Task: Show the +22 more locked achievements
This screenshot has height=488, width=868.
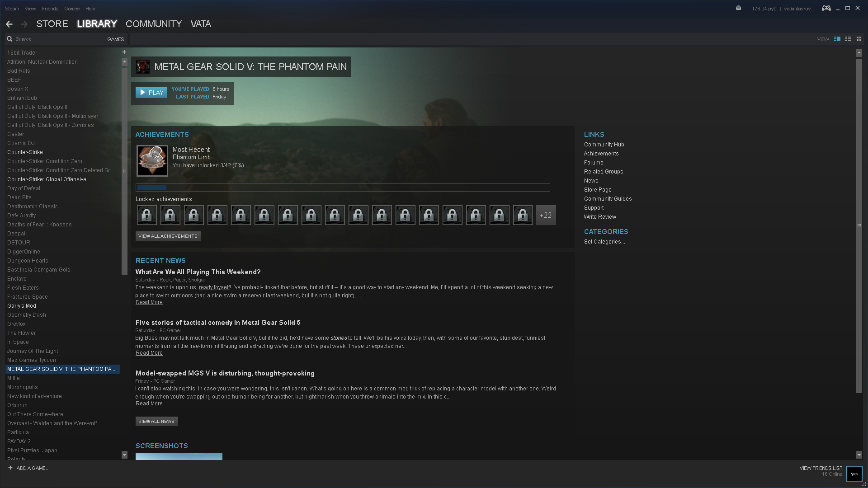Action: click(546, 215)
